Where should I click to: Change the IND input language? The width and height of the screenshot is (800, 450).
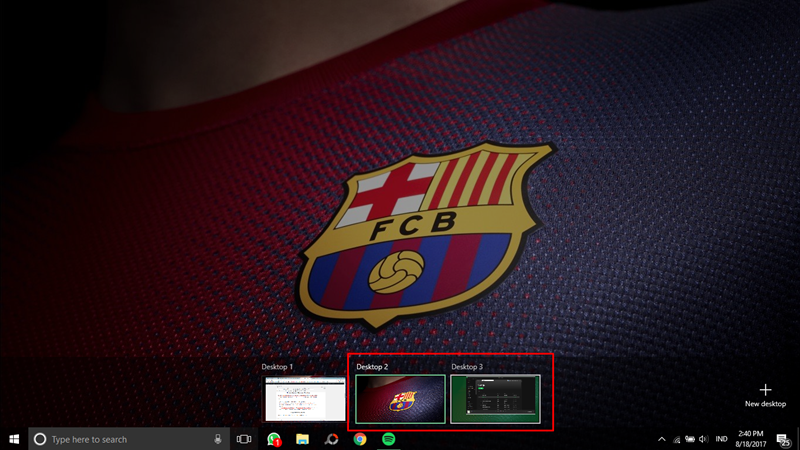click(721, 439)
